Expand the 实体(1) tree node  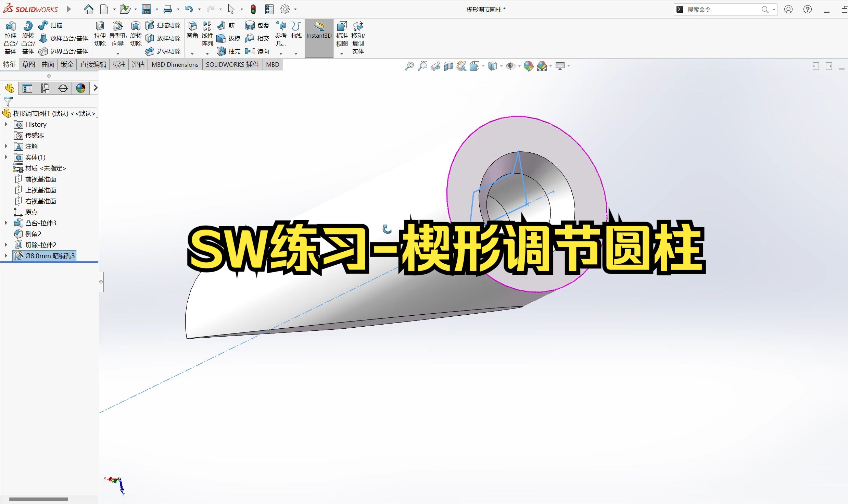tap(5, 157)
